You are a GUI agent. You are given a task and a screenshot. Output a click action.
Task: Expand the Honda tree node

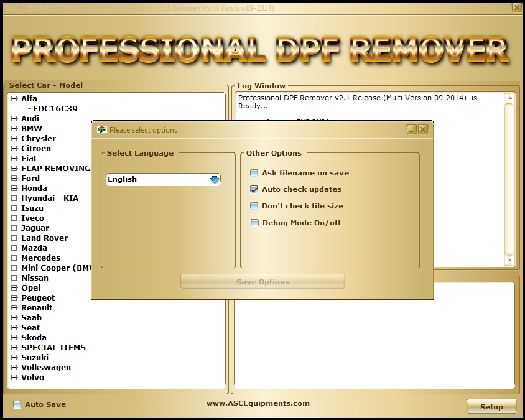(x=14, y=189)
